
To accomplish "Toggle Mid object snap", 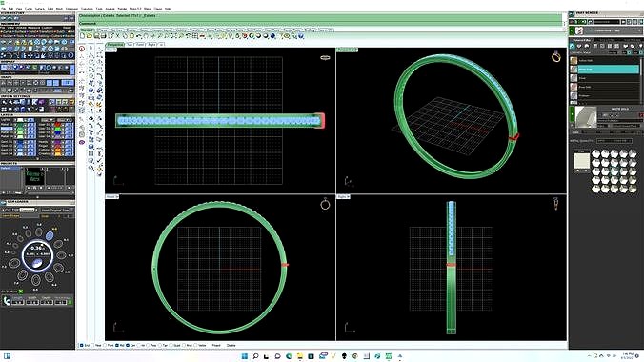I will pos(117,346).
